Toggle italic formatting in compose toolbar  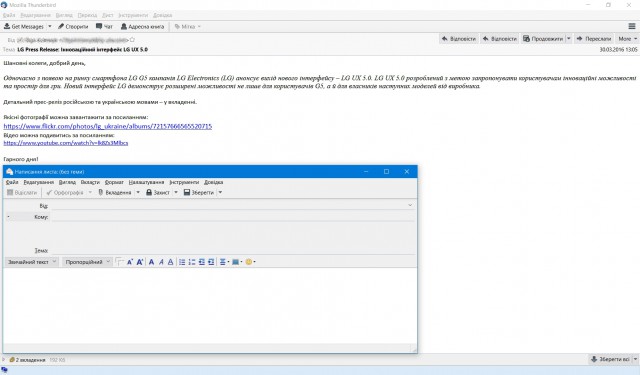tap(161, 262)
